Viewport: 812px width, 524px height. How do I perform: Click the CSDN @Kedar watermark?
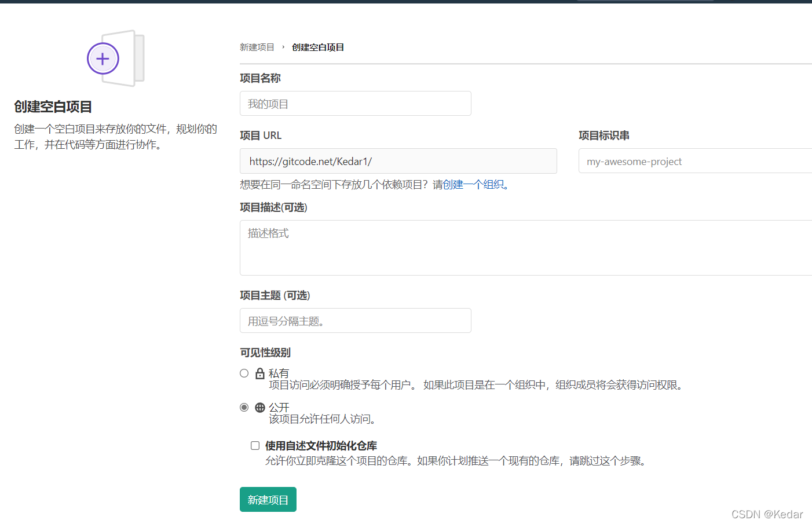[766, 514]
